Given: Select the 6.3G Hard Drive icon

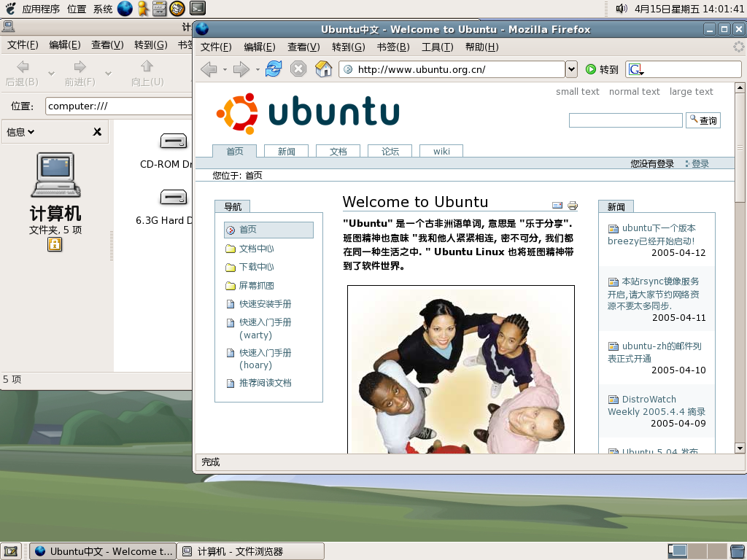Looking at the screenshot, I should 174,197.
